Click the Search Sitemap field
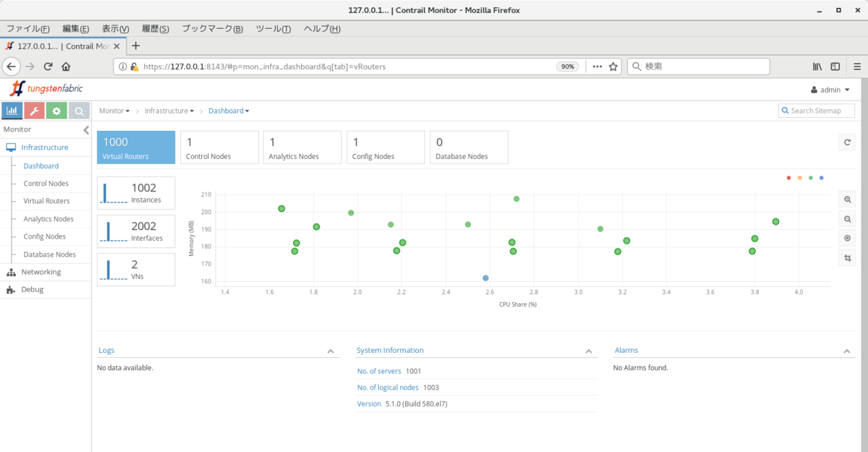Image resolution: width=868 pixels, height=452 pixels. click(817, 111)
